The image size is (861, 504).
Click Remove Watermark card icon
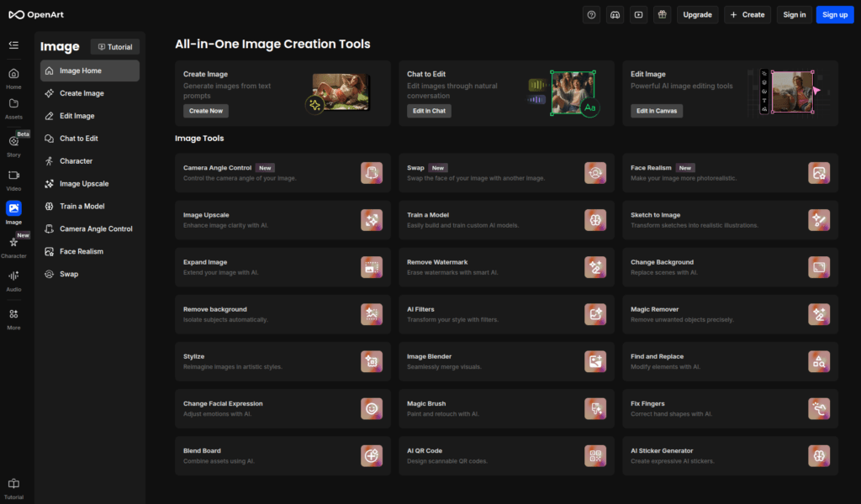(595, 267)
